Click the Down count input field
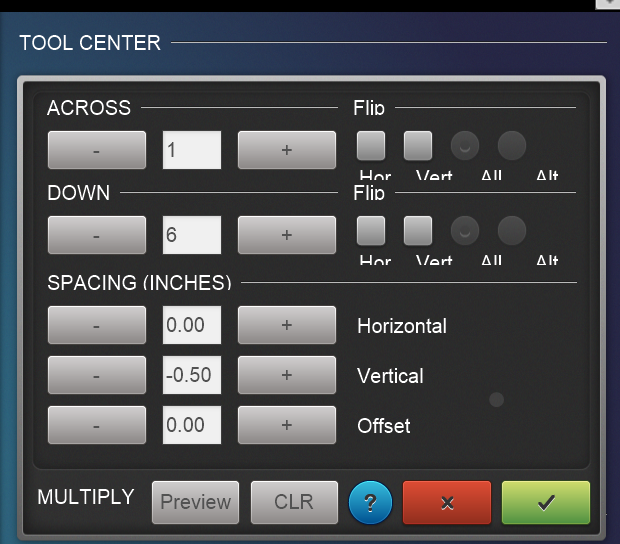Image resolution: width=620 pixels, height=544 pixels. point(192,235)
